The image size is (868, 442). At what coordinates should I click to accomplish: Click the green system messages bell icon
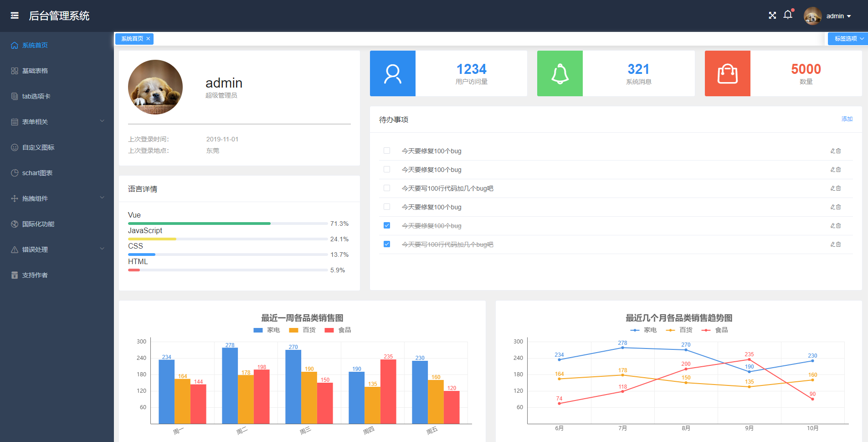point(560,73)
